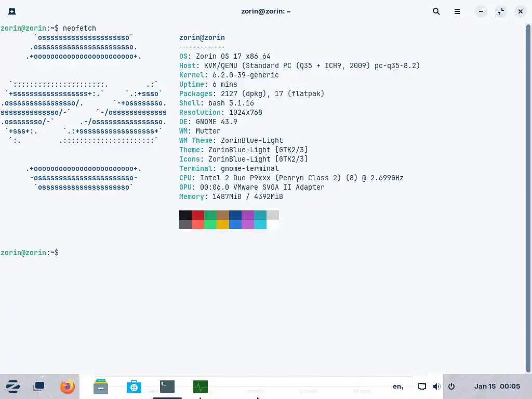Click the volume speaker tray icon
This screenshot has height=399, width=532.
(x=436, y=387)
